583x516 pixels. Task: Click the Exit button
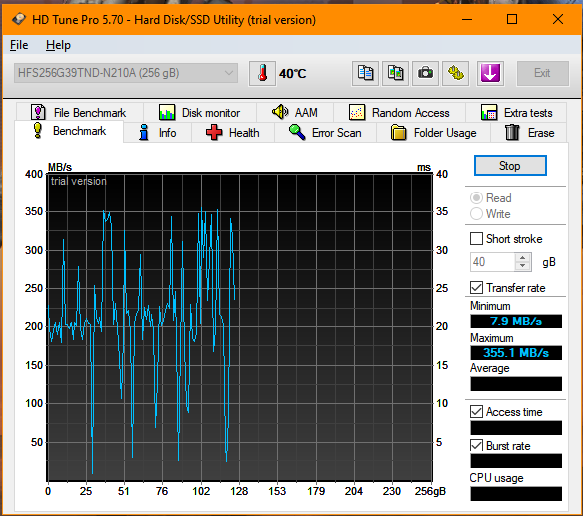click(x=542, y=73)
